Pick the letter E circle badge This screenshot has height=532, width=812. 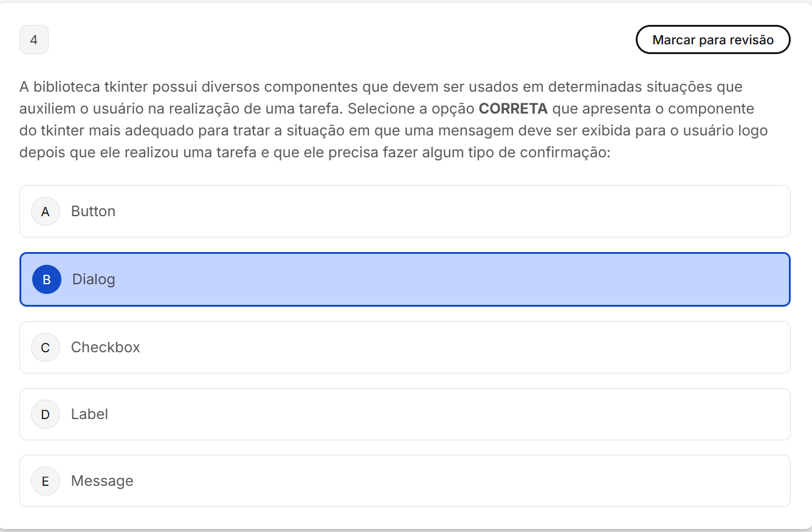tap(46, 481)
